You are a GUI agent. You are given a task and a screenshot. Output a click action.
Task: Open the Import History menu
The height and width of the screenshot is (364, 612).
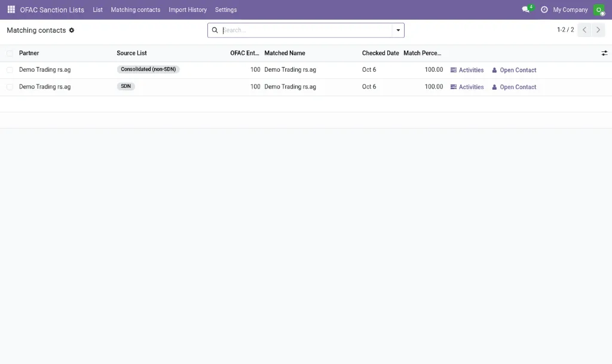pos(188,10)
